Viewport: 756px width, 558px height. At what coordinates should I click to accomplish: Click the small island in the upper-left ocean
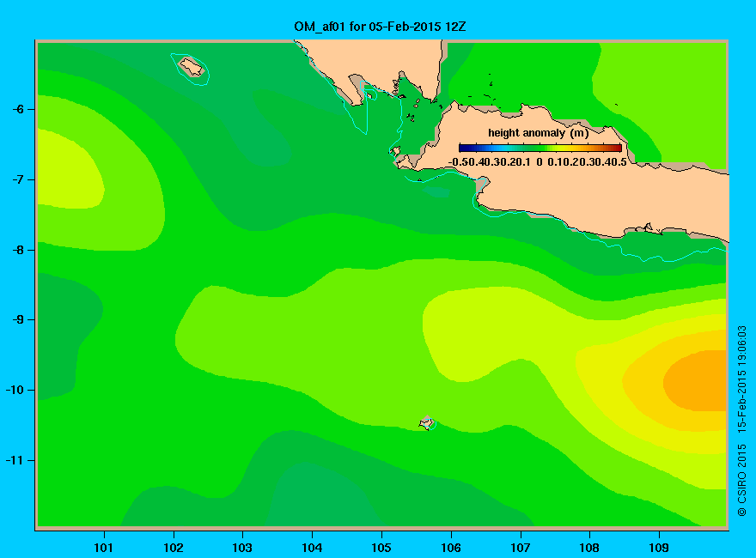coord(192,67)
